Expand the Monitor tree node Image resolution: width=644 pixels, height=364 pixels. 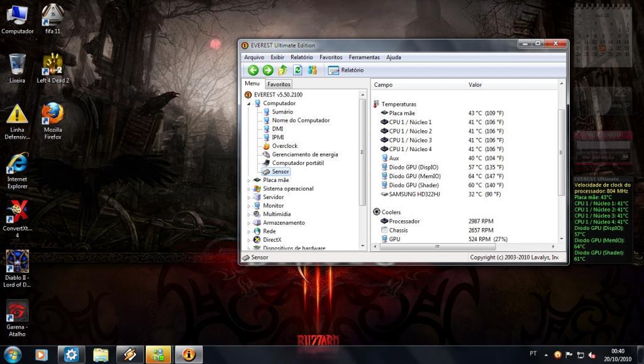coord(248,206)
